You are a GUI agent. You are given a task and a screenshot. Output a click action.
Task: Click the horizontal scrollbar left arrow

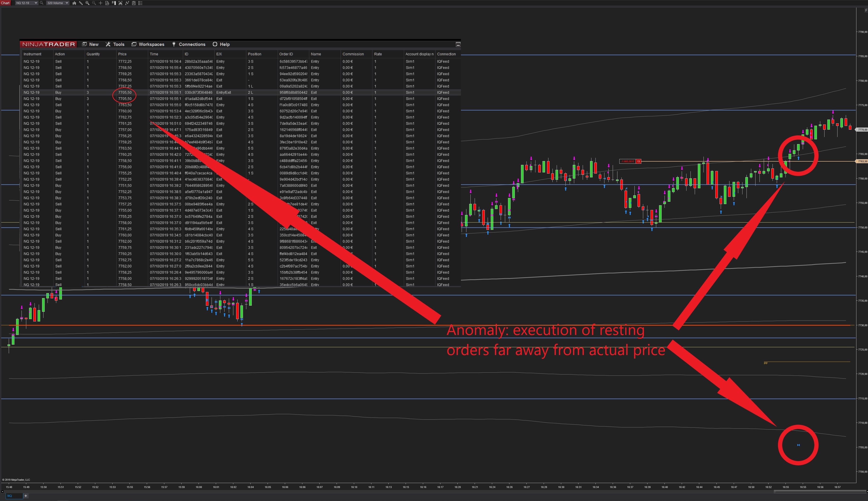[x=3, y=492]
